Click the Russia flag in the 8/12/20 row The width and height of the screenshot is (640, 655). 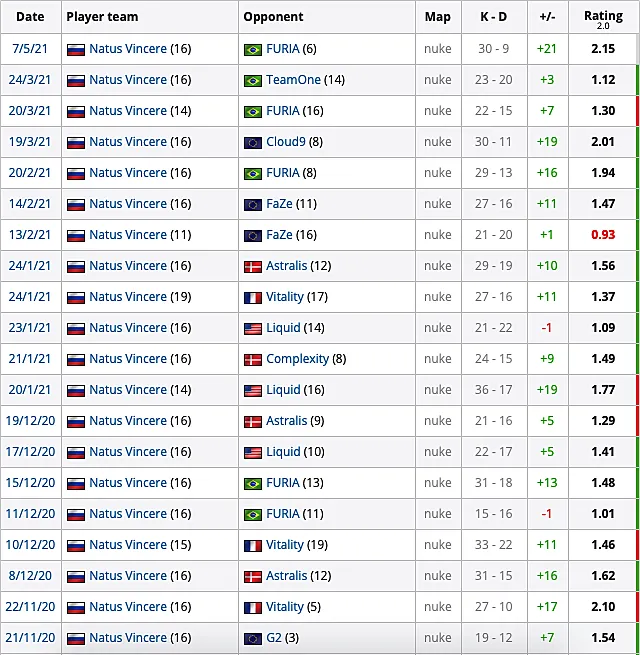click(76, 576)
